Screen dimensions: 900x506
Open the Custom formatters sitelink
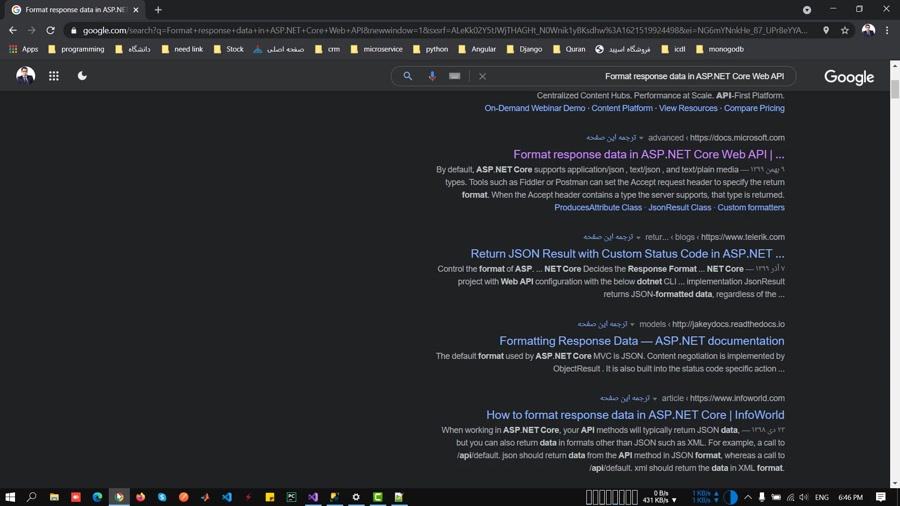(751, 208)
